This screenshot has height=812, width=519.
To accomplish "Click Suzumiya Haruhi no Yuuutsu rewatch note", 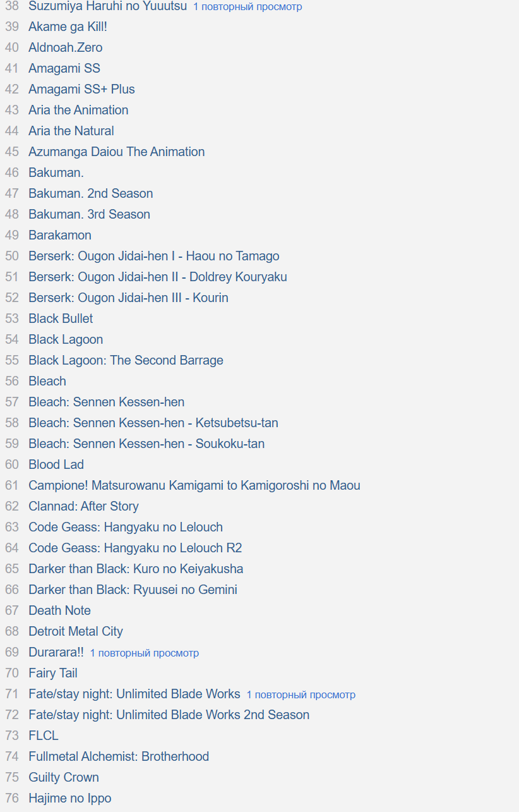I will tap(248, 7).
